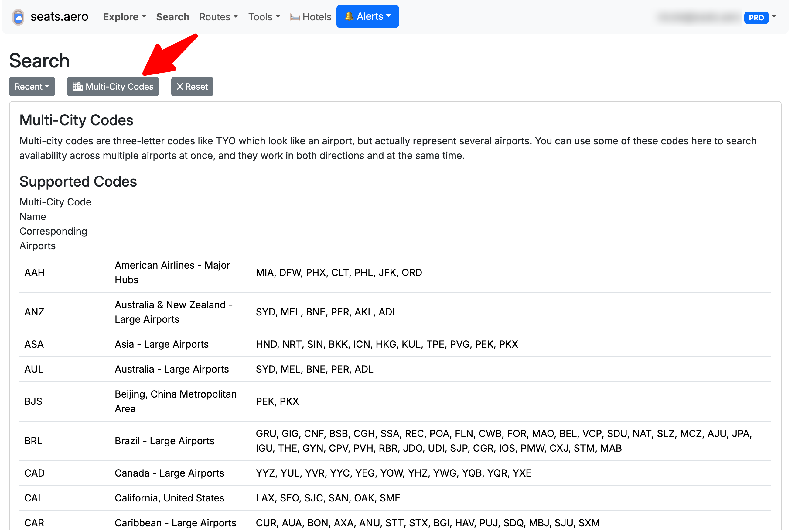Select the CAR code cell
The image size is (812, 530).
pyautogui.click(x=34, y=523)
